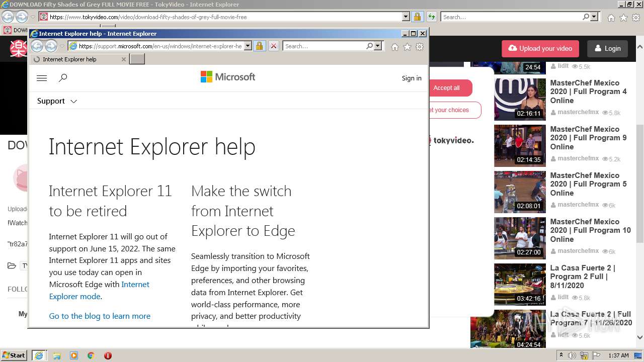Screen dimensions: 644x362
Task: Click TokyVideo window address bar
Action: click(224, 17)
